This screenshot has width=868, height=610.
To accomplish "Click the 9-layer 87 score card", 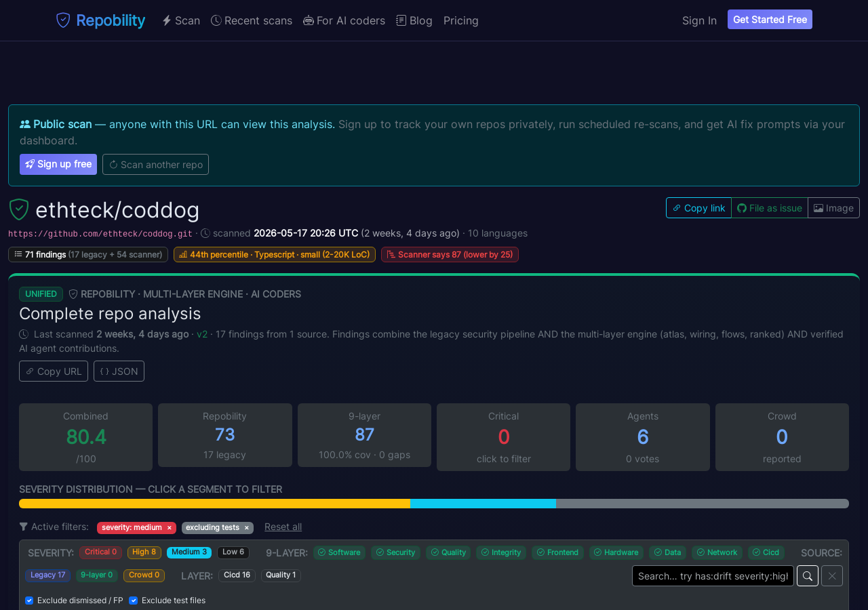I will (364, 435).
